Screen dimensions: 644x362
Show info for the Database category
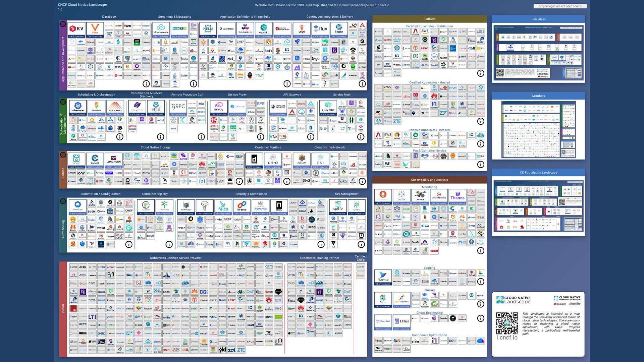click(146, 83)
